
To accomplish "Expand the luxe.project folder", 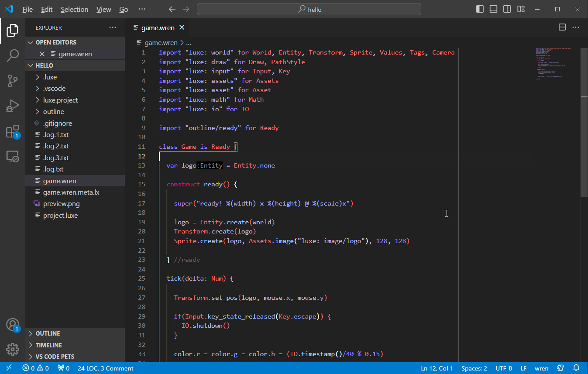I will (x=75, y=100).
